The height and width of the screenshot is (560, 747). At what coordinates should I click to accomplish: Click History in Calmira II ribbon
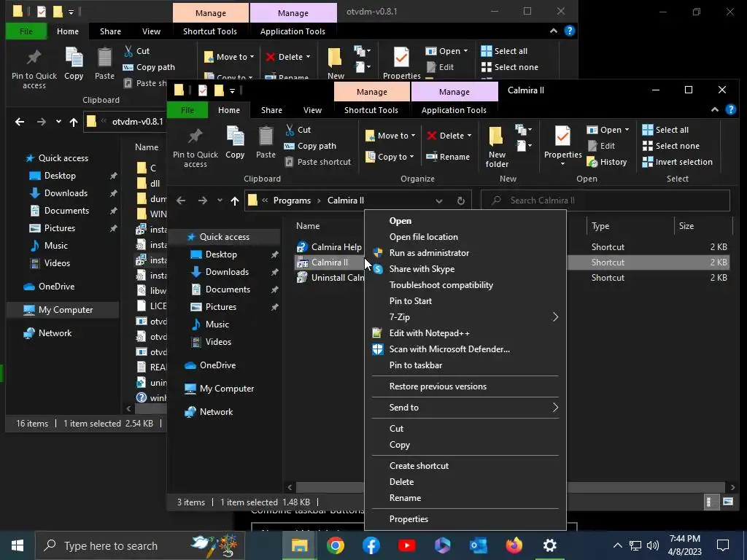pos(607,162)
